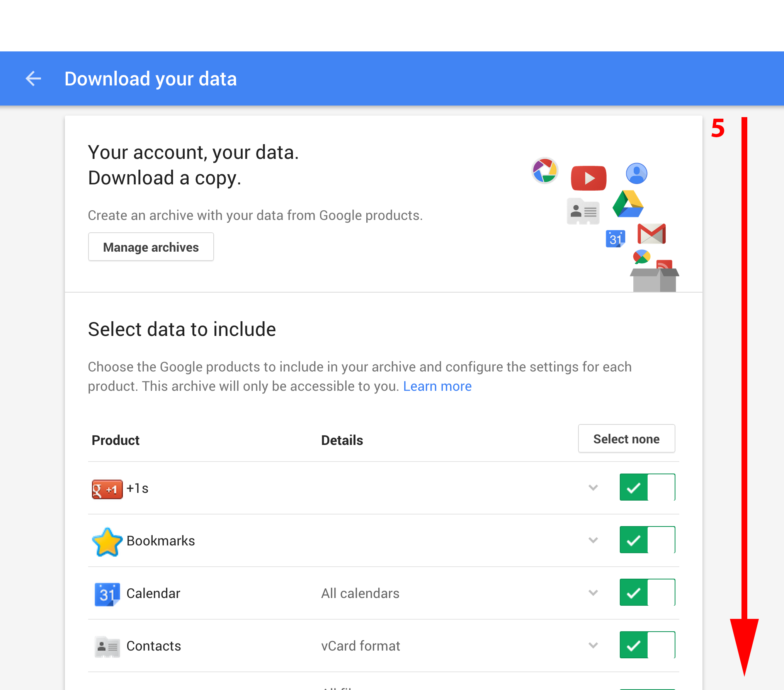Viewport: 784px width, 690px height.
Task: Click the blue profile avatar icon
Action: (636, 173)
